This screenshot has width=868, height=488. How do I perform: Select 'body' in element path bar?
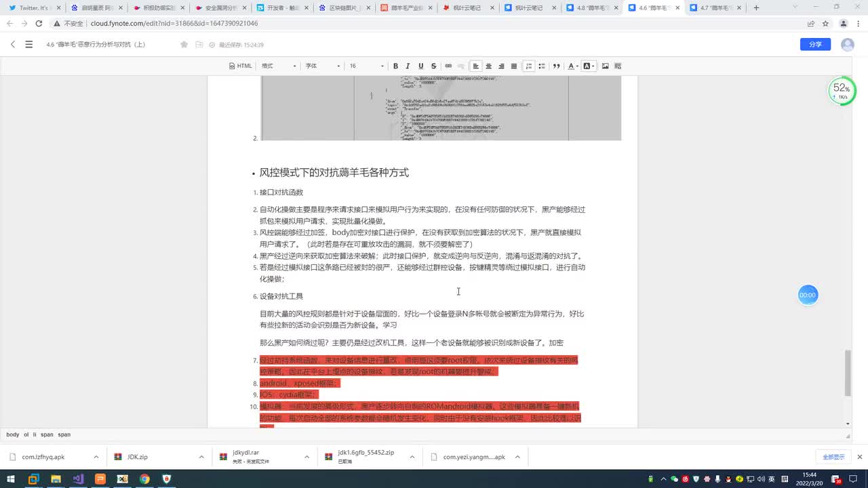coord(12,434)
